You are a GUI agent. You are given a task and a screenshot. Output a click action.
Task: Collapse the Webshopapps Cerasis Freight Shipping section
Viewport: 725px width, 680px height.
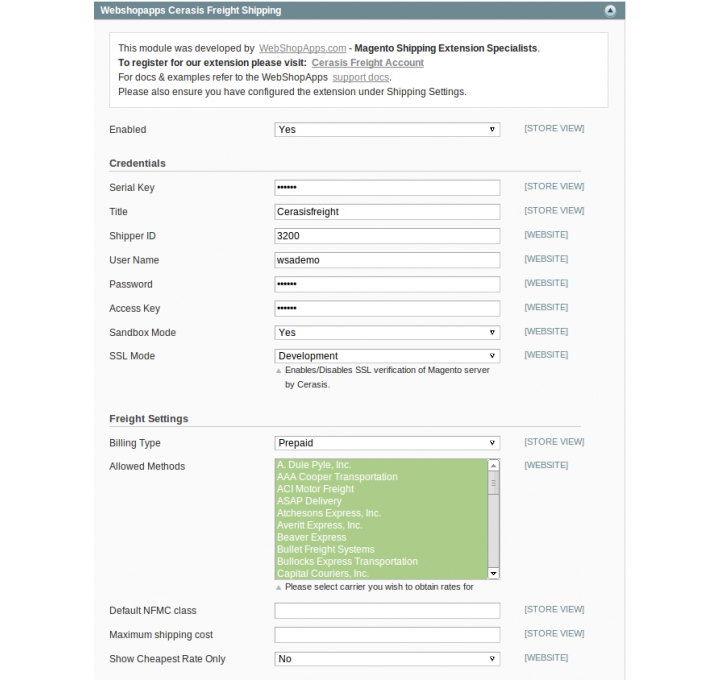click(x=610, y=11)
